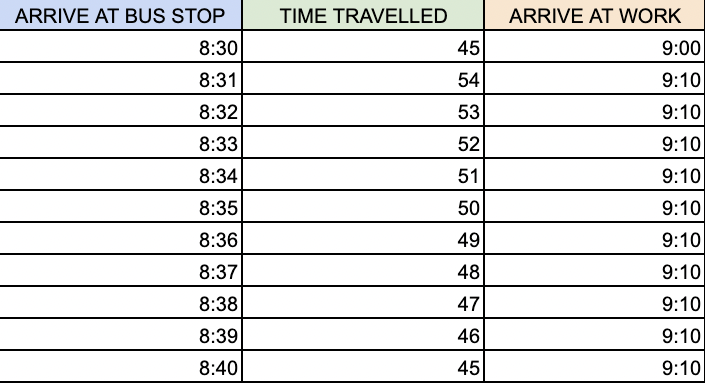Image resolution: width=705 pixels, height=383 pixels.
Task: Select the cell with value 51
Action: (363, 174)
